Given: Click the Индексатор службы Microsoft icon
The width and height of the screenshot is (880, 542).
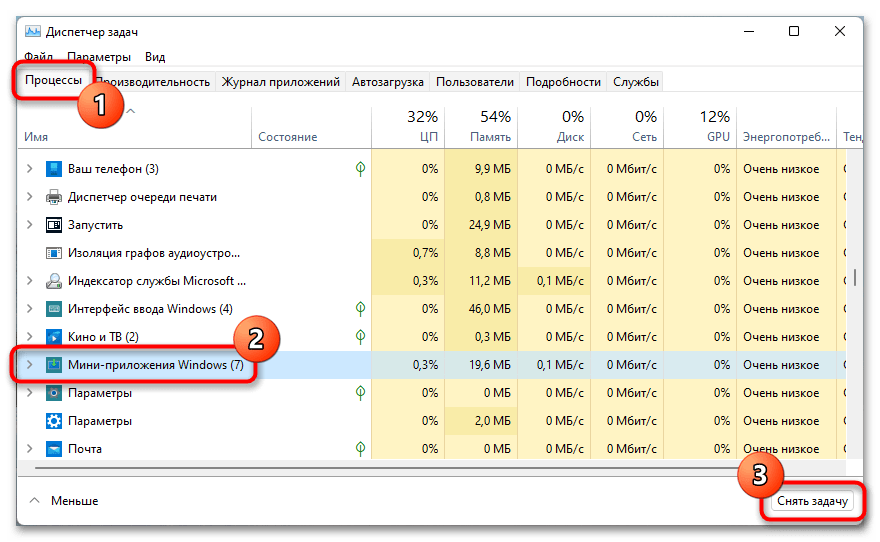Looking at the screenshot, I should click(53, 281).
